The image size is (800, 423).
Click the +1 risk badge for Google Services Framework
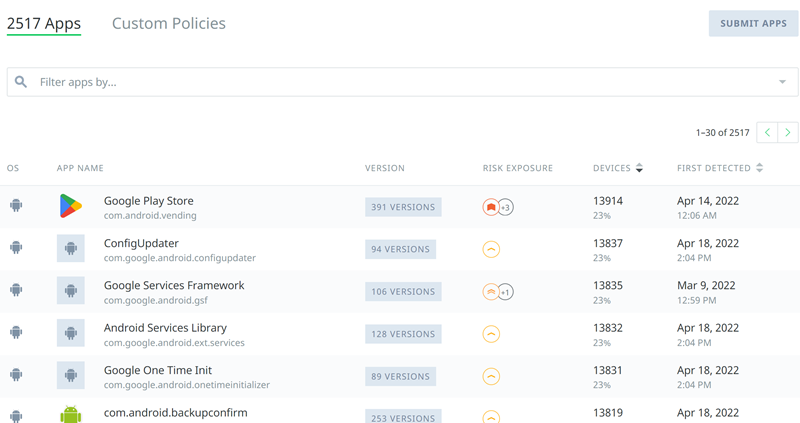(x=505, y=292)
